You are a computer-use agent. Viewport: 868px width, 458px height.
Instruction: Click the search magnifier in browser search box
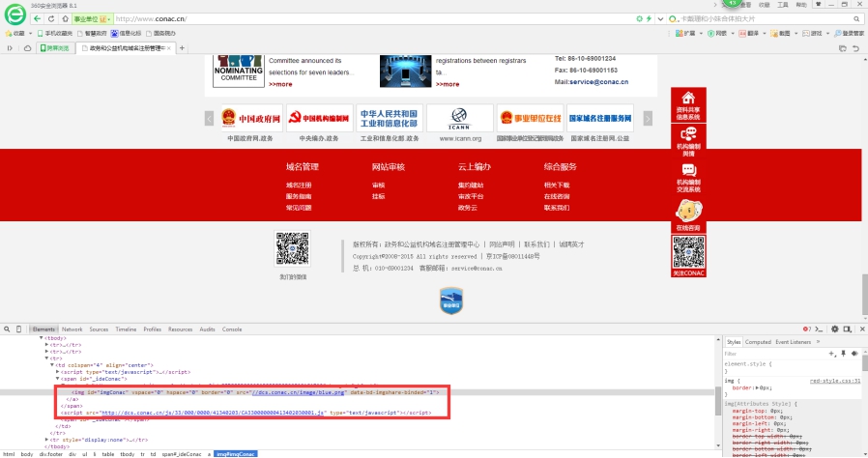click(855, 18)
